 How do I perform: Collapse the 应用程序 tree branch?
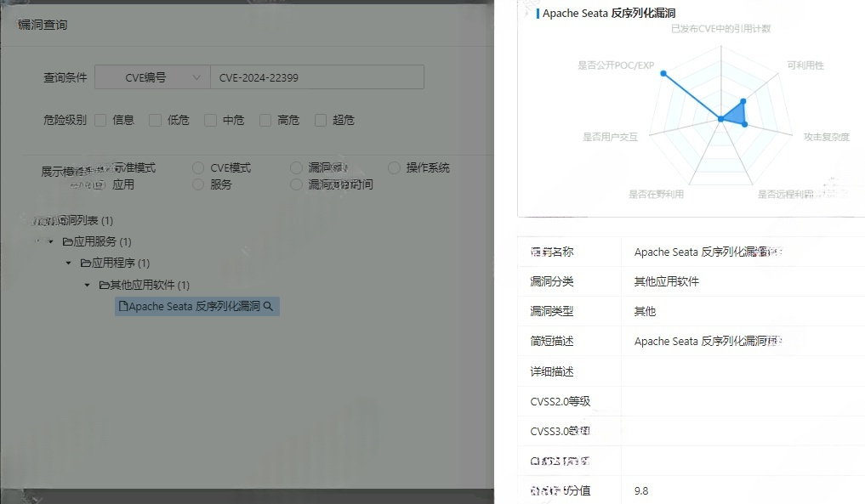(x=70, y=263)
